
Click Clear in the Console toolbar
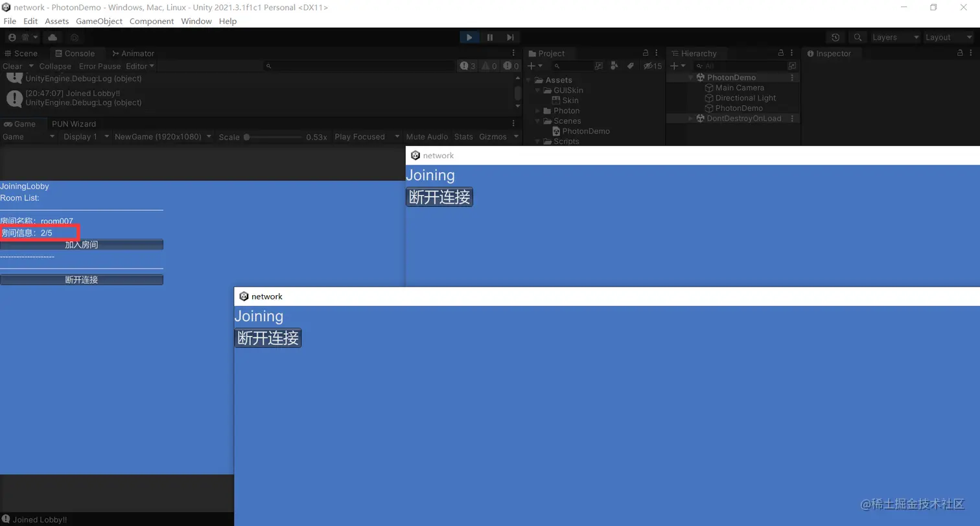(x=12, y=66)
